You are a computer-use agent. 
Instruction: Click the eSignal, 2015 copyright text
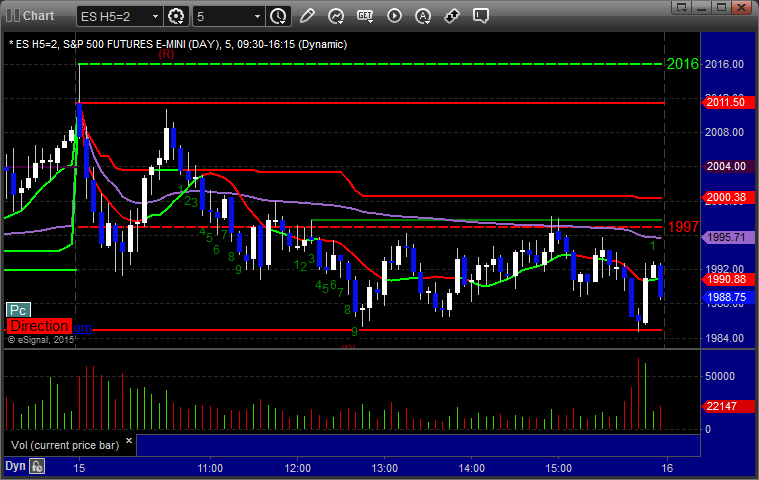tap(41, 340)
